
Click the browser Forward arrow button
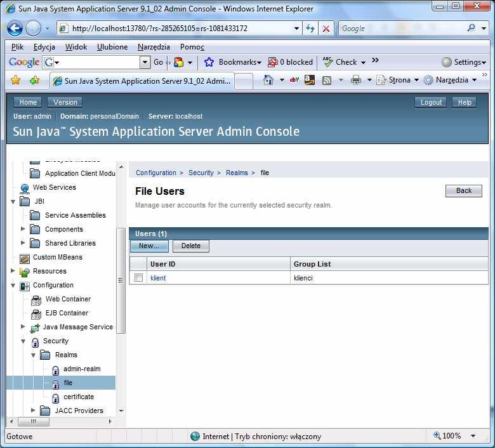tap(33, 28)
